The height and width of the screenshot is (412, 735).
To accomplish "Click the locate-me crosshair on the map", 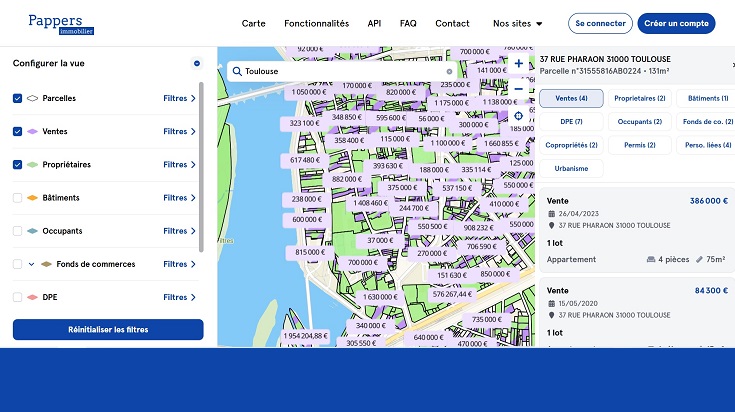I will point(518,116).
